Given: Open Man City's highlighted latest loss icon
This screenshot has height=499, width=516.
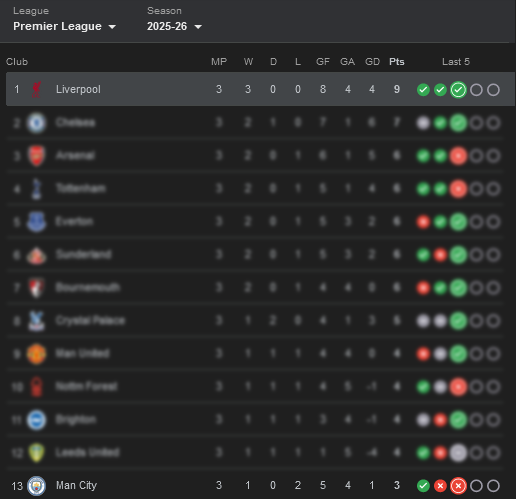Looking at the screenshot, I should point(458,486).
